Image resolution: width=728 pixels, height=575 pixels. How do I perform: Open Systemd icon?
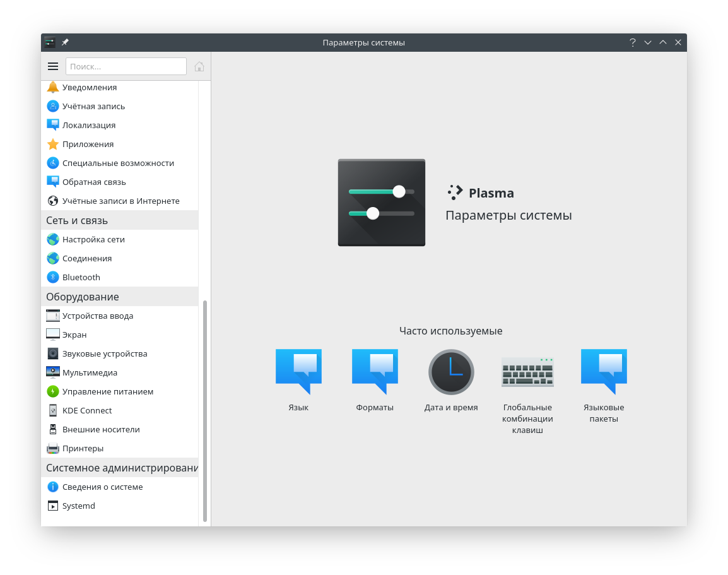point(53,506)
